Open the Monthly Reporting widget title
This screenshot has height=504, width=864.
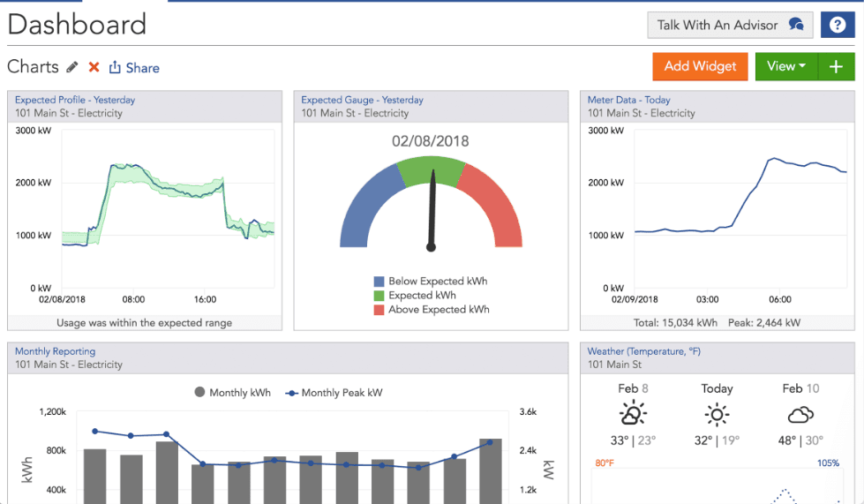click(55, 351)
